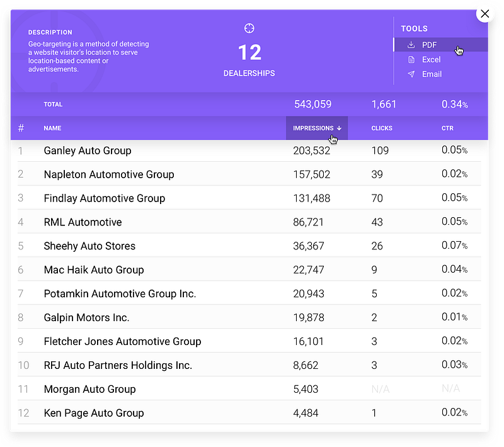The image size is (504, 447).
Task: Open Morgan Auto Group entry
Action: [89, 389]
